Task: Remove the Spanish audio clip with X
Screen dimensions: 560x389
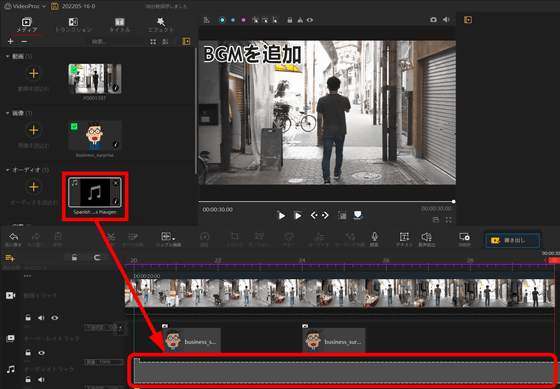Action: click(x=116, y=183)
